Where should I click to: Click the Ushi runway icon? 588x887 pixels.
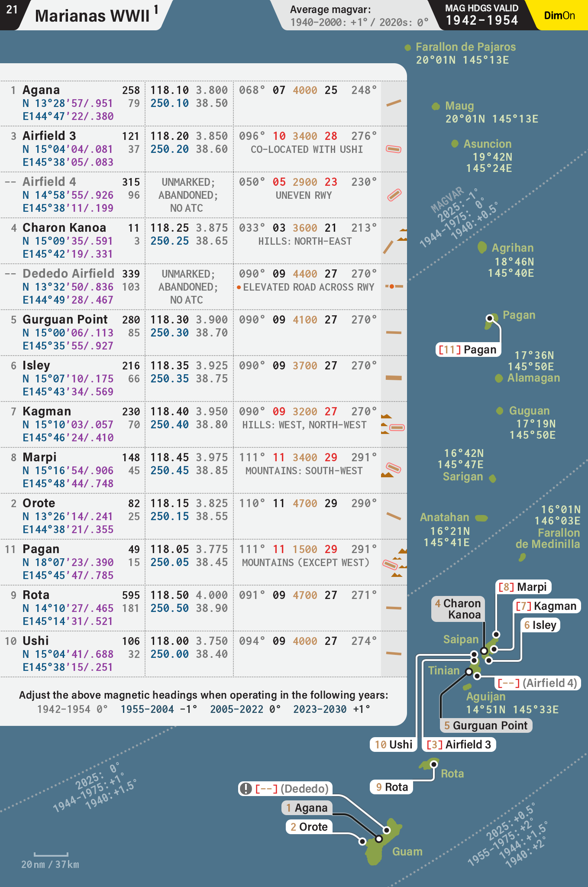394,654
